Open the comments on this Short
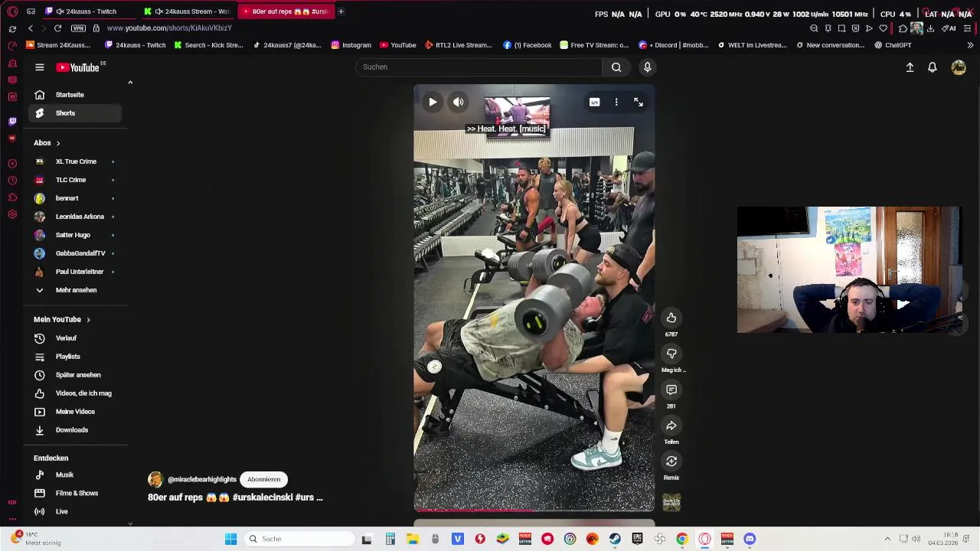 pos(671,390)
